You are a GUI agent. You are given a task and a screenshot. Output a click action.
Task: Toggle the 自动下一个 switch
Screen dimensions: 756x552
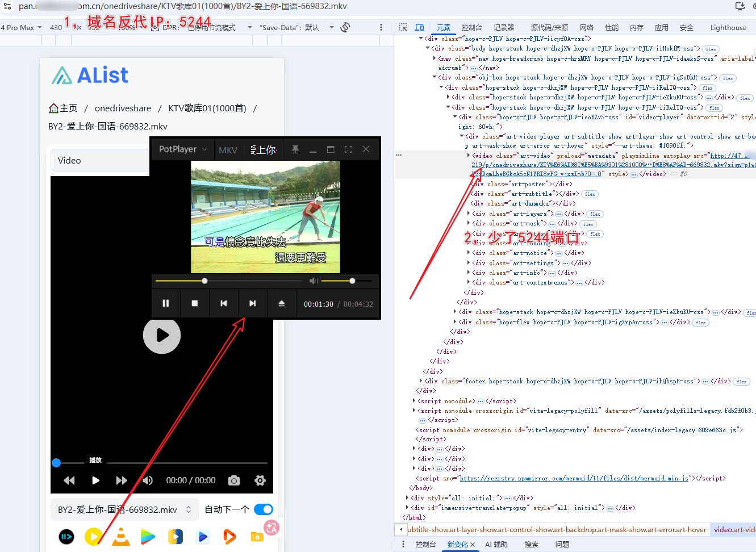click(x=264, y=509)
